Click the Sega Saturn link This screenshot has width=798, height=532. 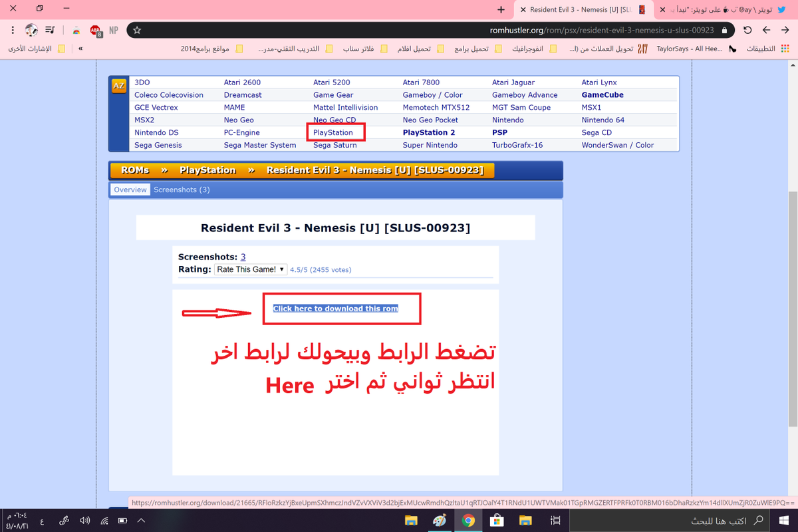pyautogui.click(x=335, y=145)
